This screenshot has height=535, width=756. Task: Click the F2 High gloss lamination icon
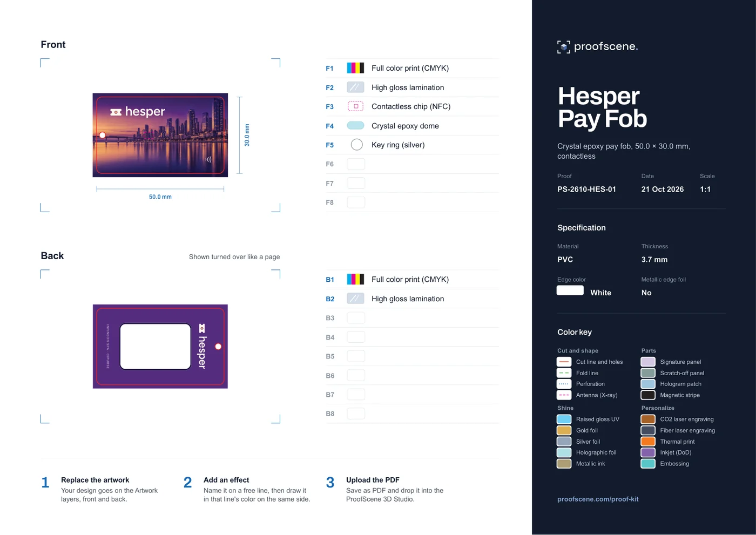[355, 87]
